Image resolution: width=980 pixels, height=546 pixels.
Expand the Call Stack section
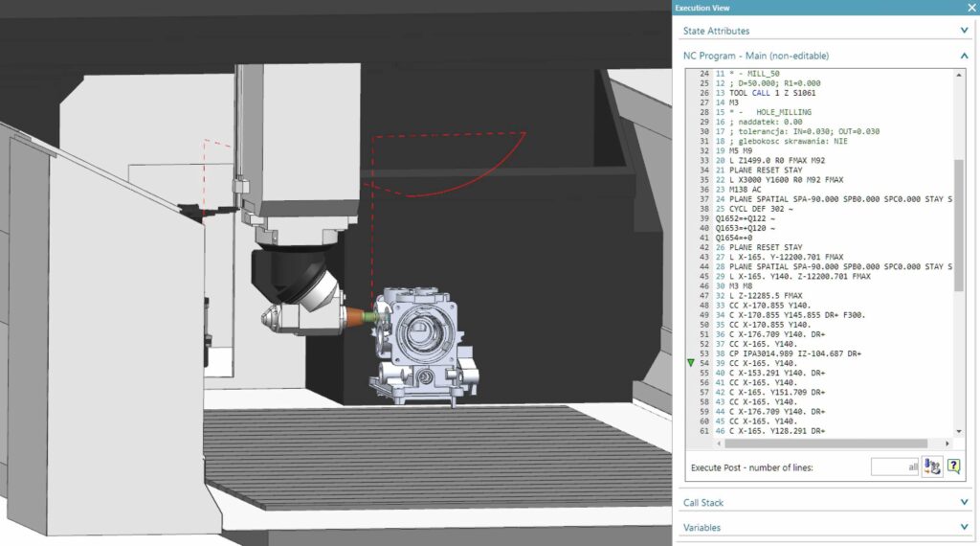tap(964, 502)
